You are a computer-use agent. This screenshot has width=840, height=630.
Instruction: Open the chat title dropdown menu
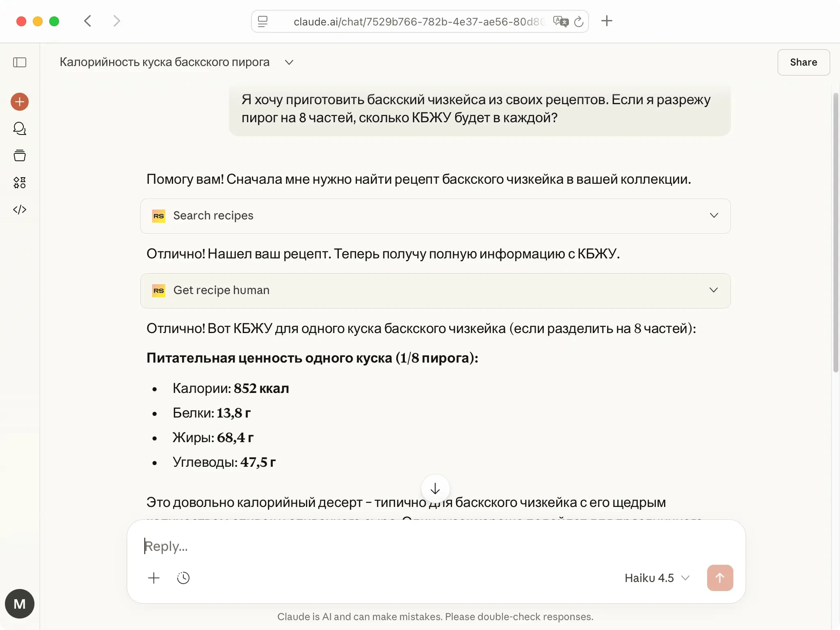(289, 62)
